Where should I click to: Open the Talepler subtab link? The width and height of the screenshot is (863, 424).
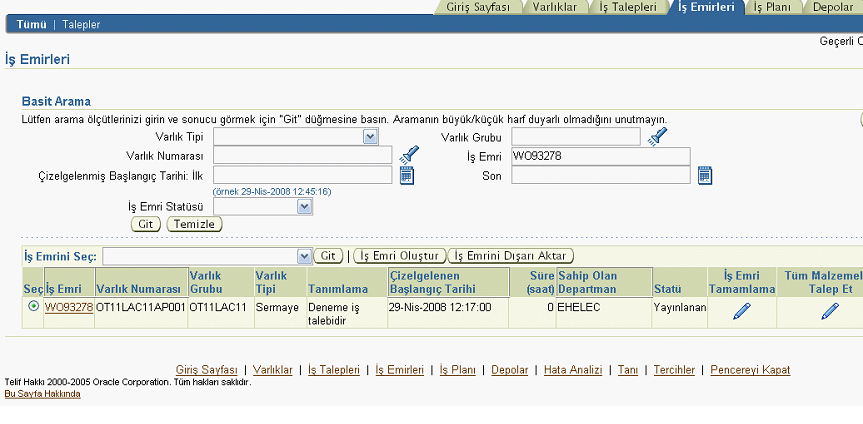pyautogui.click(x=82, y=23)
